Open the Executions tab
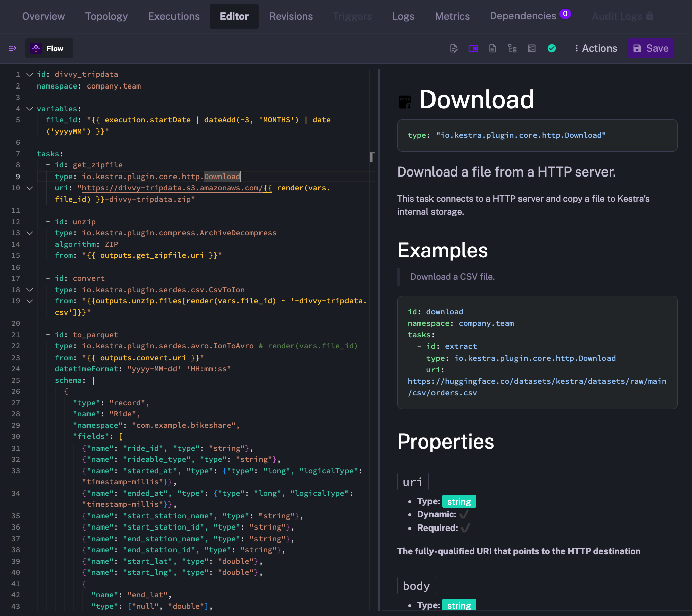The image size is (692, 616). [x=174, y=16]
